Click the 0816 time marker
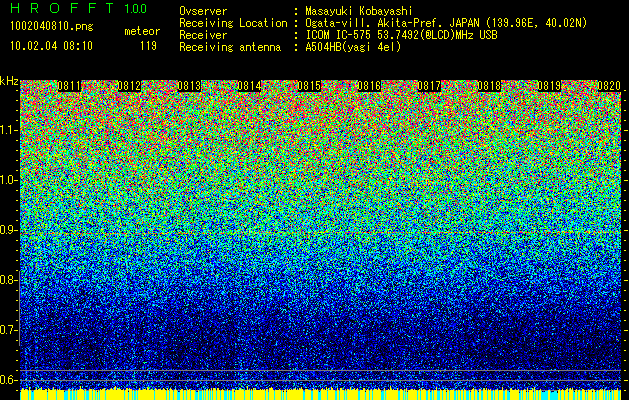The width and height of the screenshot is (629, 400). 369,86
